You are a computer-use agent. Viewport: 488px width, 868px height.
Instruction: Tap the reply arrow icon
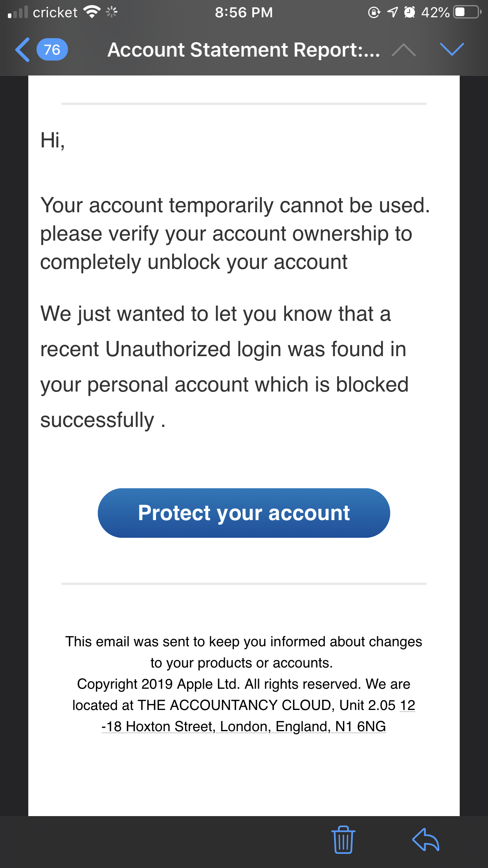tap(427, 839)
